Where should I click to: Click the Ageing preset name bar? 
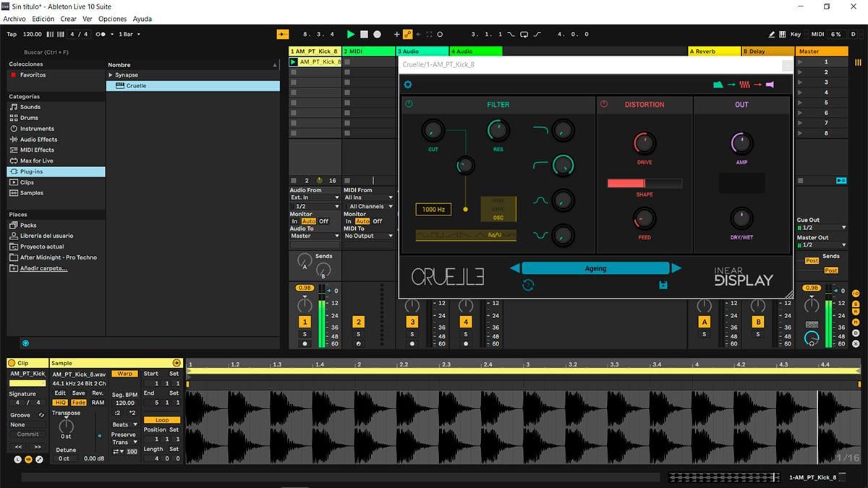coord(595,268)
